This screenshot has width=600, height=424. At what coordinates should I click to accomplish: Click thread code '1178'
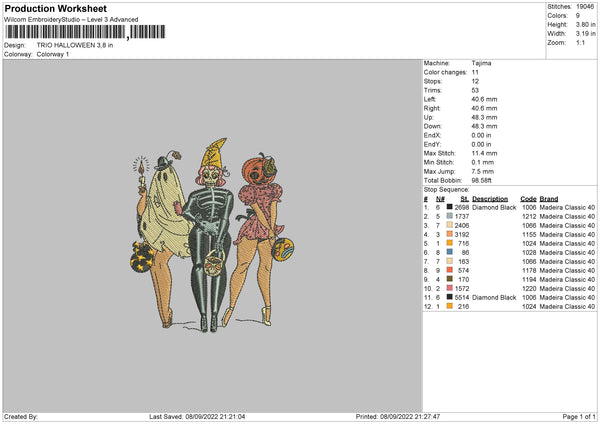pos(529,270)
